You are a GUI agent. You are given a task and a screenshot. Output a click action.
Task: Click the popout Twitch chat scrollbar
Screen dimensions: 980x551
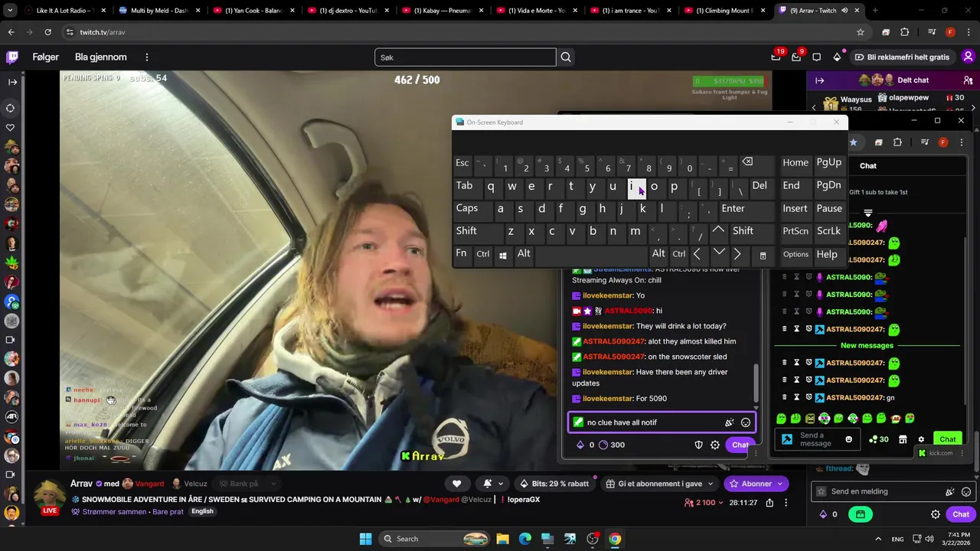[x=756, y=383]
